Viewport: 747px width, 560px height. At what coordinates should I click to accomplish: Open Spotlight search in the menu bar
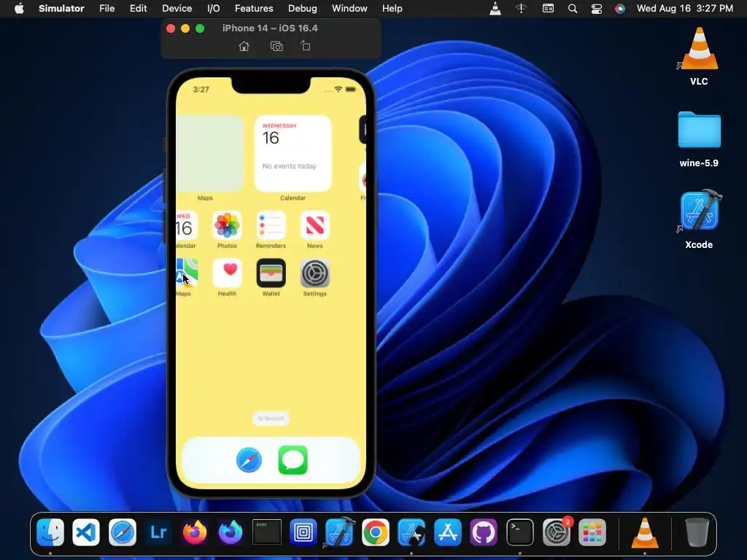pos(573,9)
